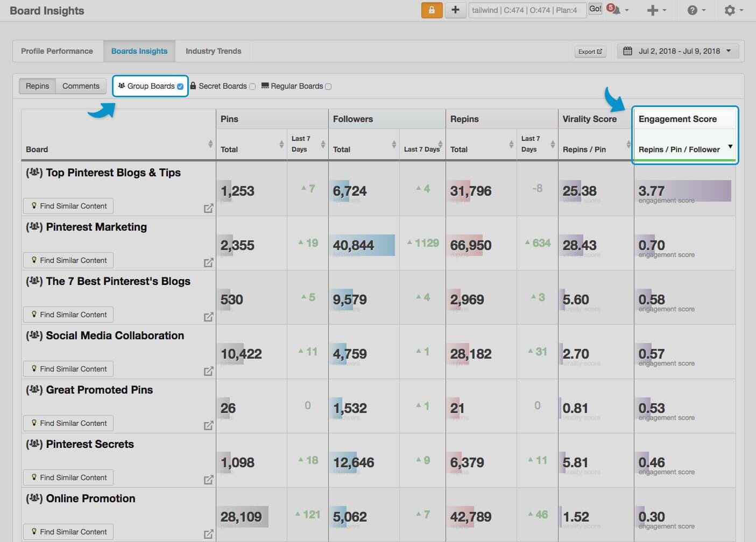
Task: Open the settings gear menu
Action: [x=733, y=10]
